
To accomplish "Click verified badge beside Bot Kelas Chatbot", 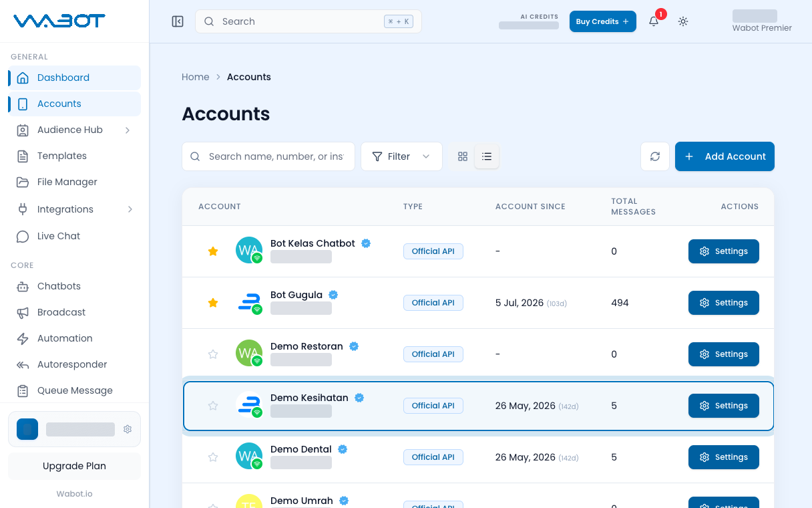I will point(366,243).
